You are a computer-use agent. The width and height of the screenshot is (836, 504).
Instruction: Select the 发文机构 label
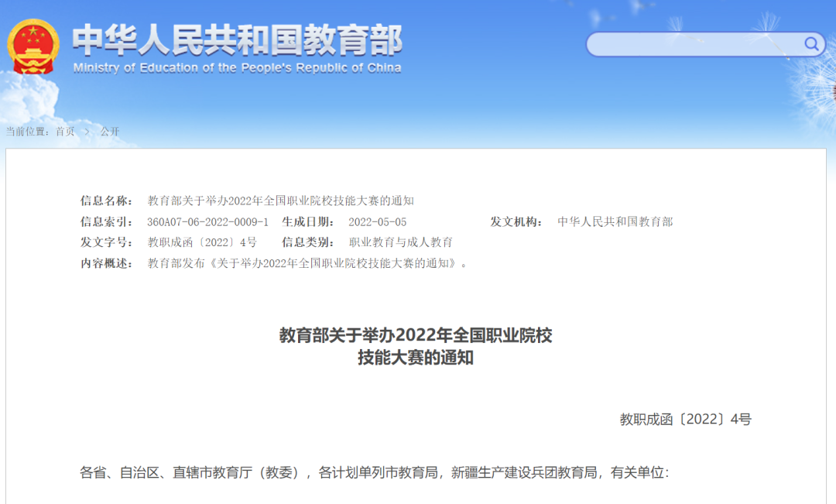point(516,222)
